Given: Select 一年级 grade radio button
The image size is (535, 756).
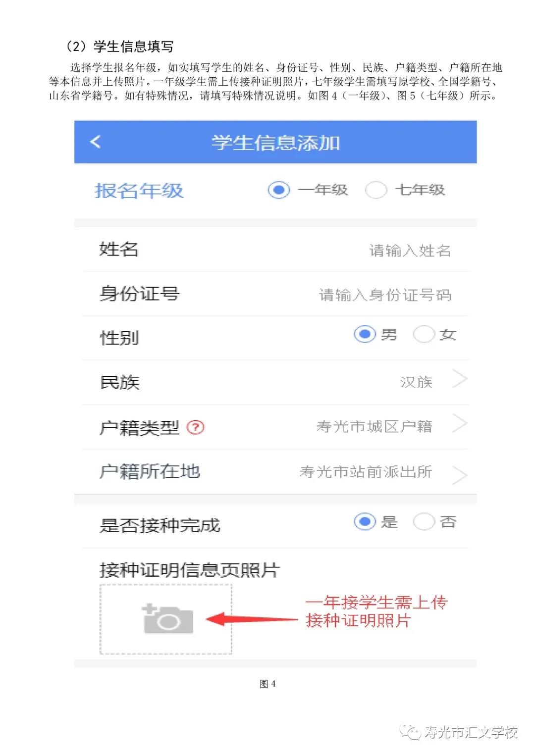Looking at the screenshot, I should point(279,190).
